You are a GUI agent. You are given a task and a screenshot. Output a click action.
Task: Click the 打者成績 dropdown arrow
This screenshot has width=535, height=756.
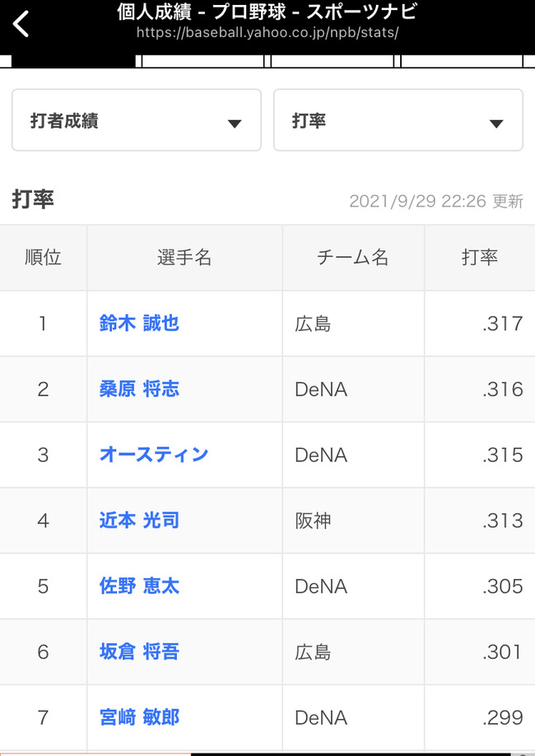(235, 124)
